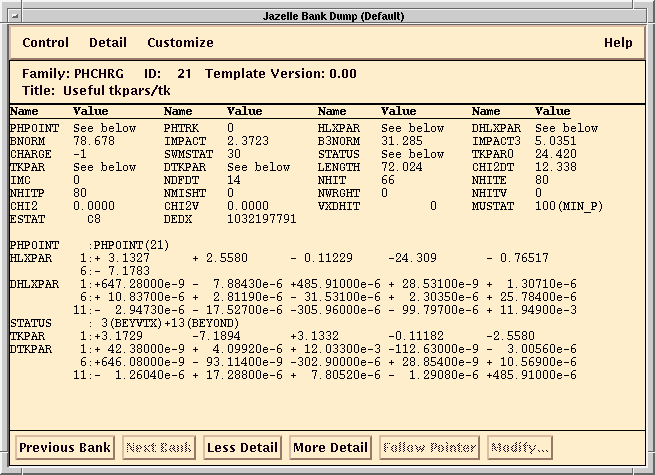The width and height of the screenshot is (655, 475).
Task: Click the PHPOINT 'See below' value
Action: (104, 128)
